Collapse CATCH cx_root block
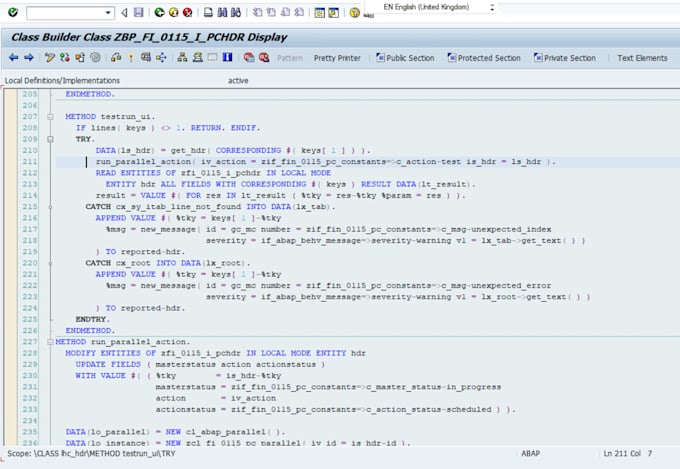This screenshot has width=680, height=469. coord(50,263)
